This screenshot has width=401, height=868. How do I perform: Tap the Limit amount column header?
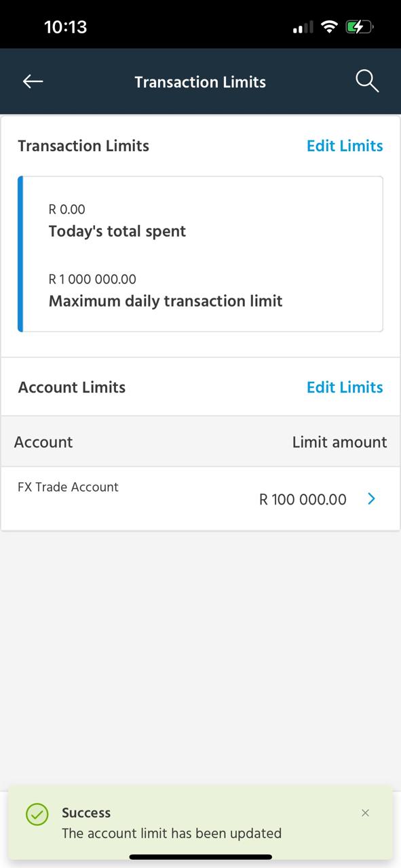(339, 442)
